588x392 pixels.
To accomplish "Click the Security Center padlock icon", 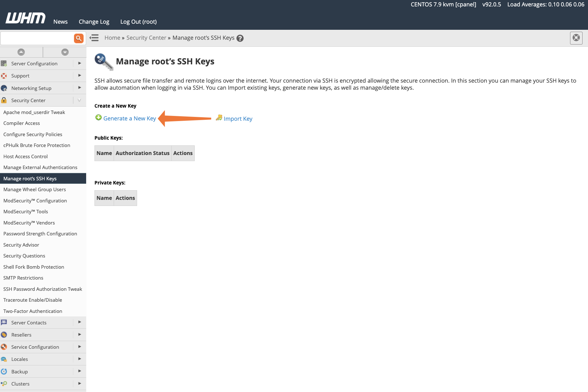I will (x=4, y=100).
